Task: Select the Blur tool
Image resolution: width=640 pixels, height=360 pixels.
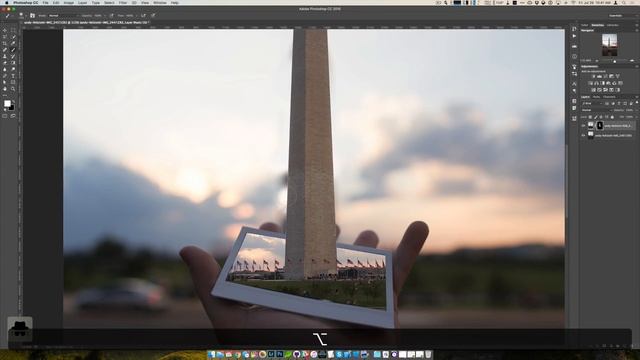Action: pyautogui.click(x=5, y=69)
